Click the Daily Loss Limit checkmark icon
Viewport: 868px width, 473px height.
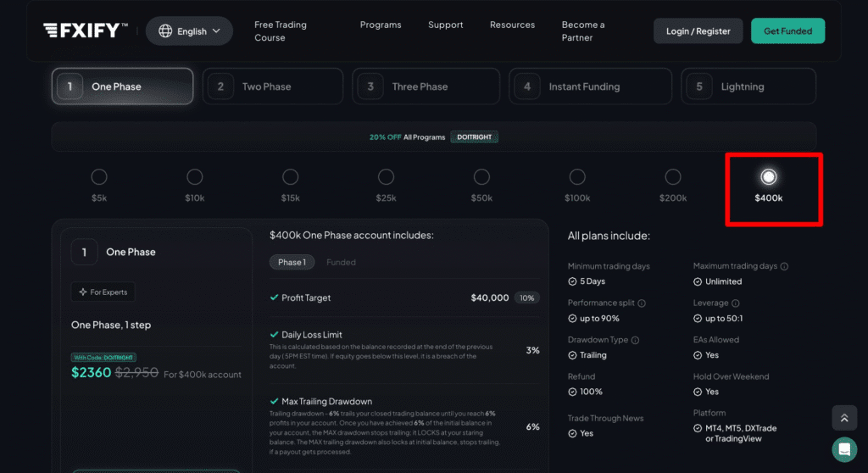tap(274, 335)
